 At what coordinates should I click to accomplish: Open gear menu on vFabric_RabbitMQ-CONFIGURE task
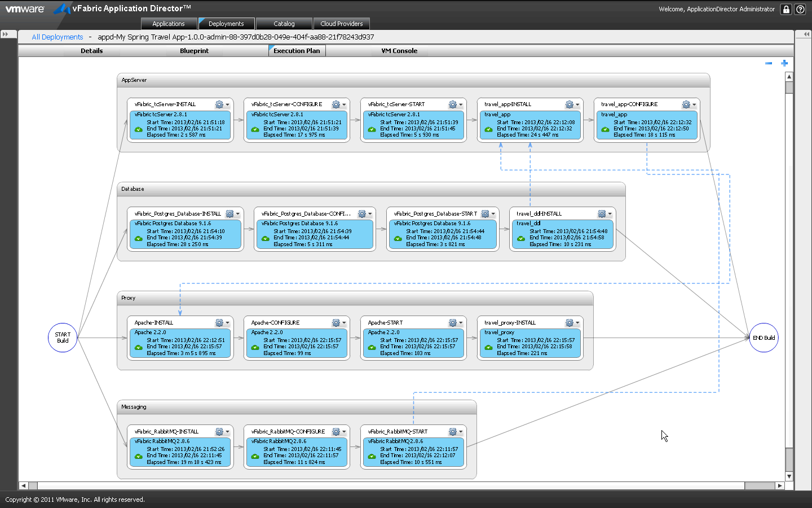click(336, 432)
